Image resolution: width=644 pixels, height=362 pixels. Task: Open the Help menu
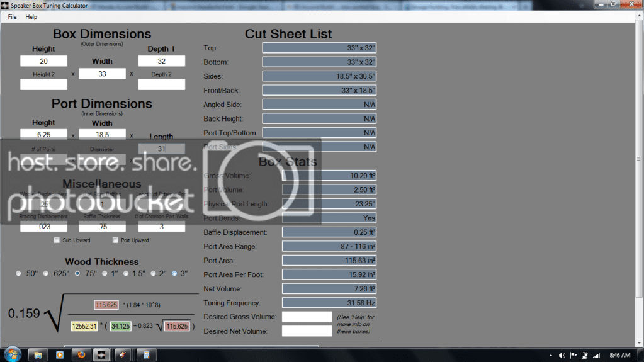[x=31, y=17]
